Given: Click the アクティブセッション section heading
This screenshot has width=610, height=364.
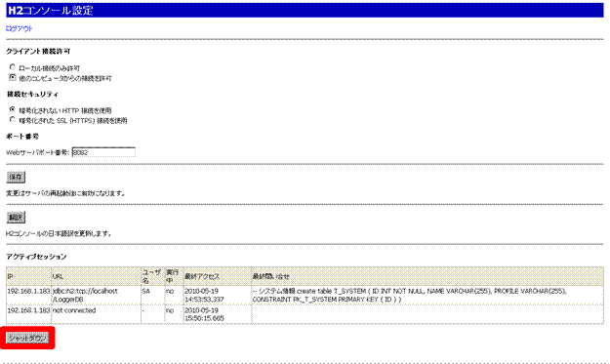Looking at the screenshot, I should point(36,257).
